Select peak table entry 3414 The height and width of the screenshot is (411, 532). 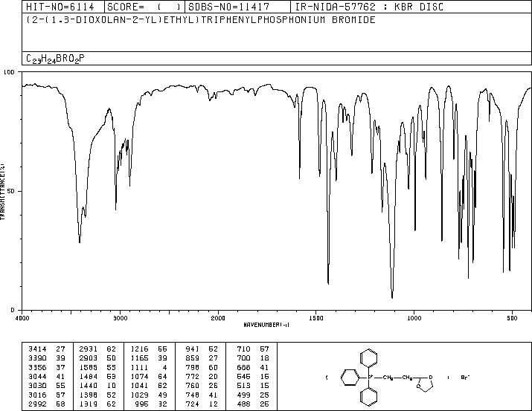(37, 349)
